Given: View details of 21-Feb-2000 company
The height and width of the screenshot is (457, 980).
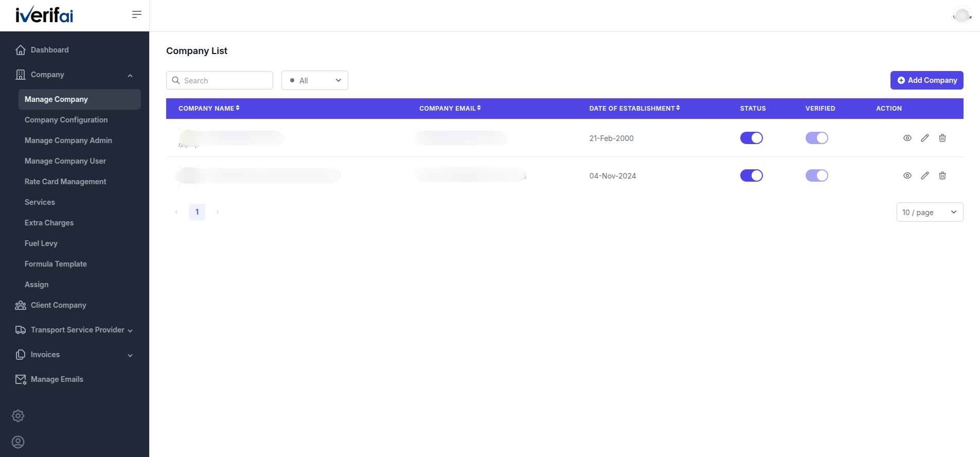Looking at the screenshot, I should (x=907, y=138).
